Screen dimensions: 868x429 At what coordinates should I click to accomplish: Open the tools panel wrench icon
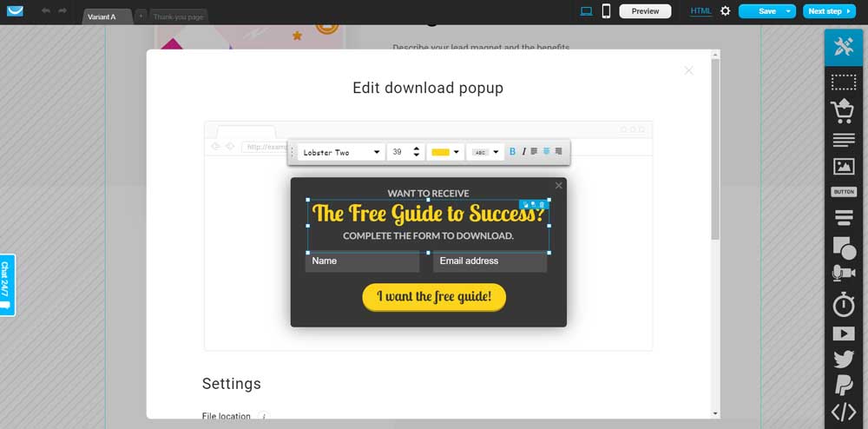[x=843, y=47]
